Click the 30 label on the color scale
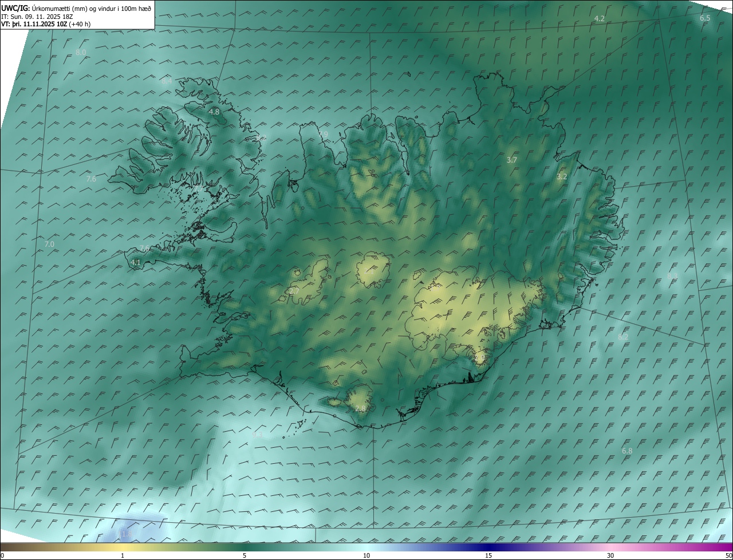 [x=610, y=556]
